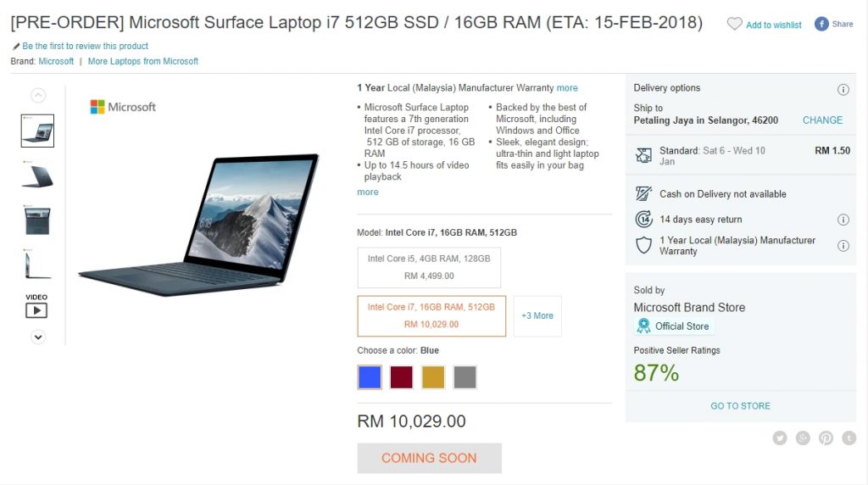The height and width of the screenshot is (485, 868).
Task: Select the Intel Core i5, 4GB RAM, 128GB model
Action: point(429,267)
